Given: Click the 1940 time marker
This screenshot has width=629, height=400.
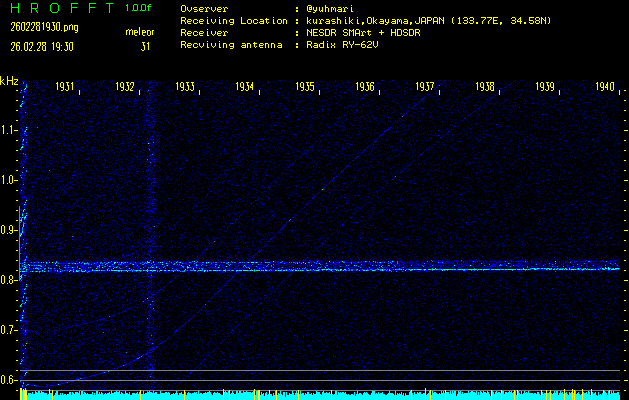Looking at the screenshot, I should 604,88.
